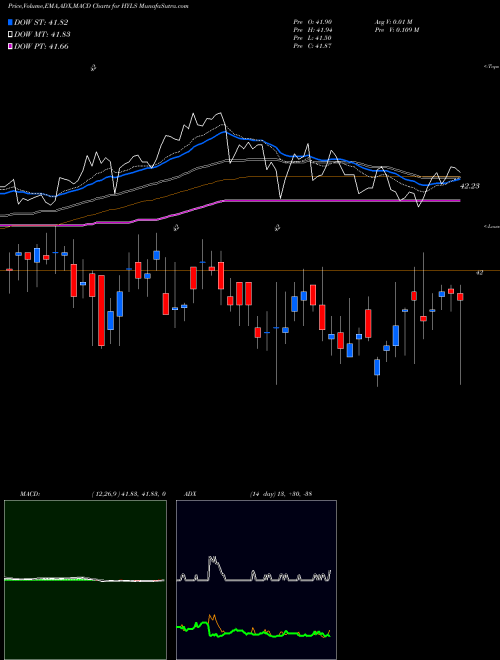This screenshot has height=660, width=500.
Task: Click the '<Tops' marker label
Action: tap(492, 67)
